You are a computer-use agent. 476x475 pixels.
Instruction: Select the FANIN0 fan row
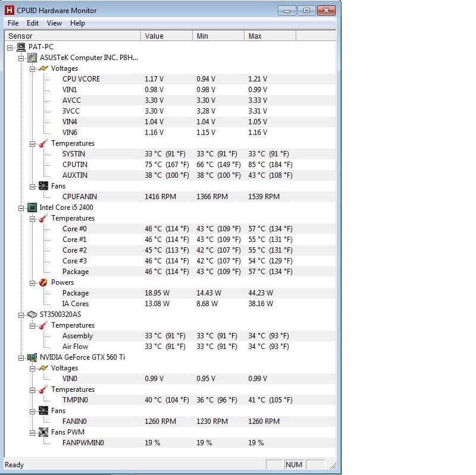[199, 421]
